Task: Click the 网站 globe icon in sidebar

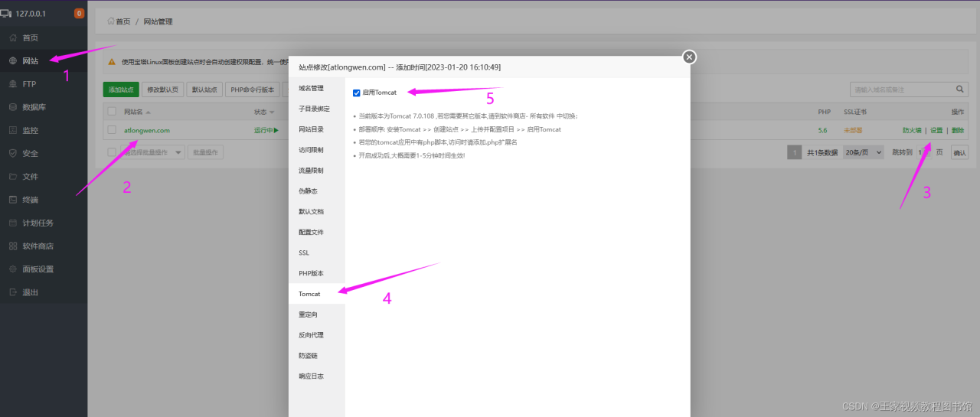Action: [13, 60]
